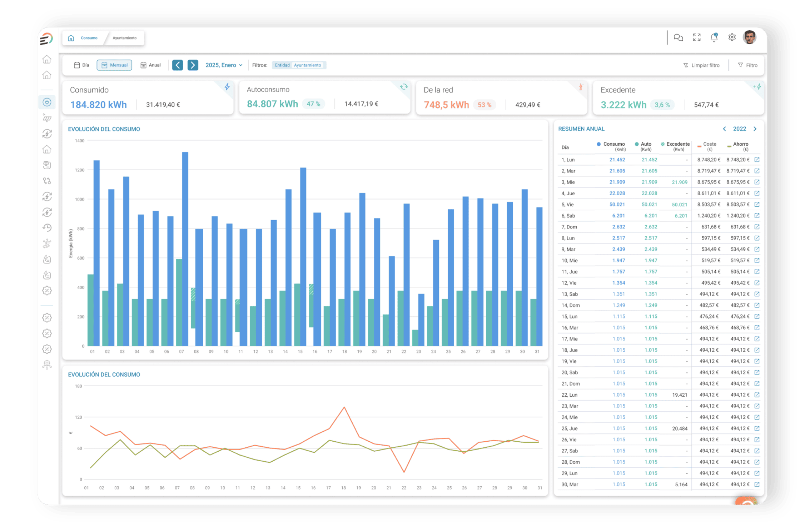The width and height of the screenshot is (805, 532).
Task: Open the chat messages icon
Action: (678, 37)
